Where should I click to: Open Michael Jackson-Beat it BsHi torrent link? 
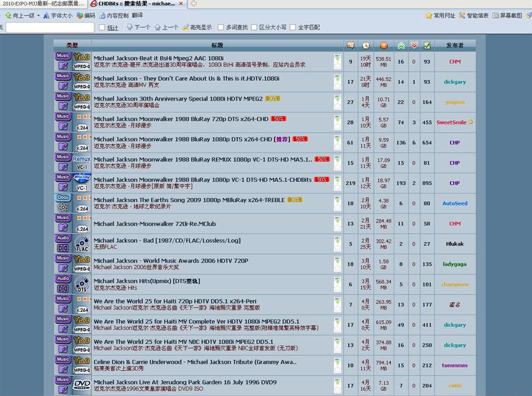159,59
